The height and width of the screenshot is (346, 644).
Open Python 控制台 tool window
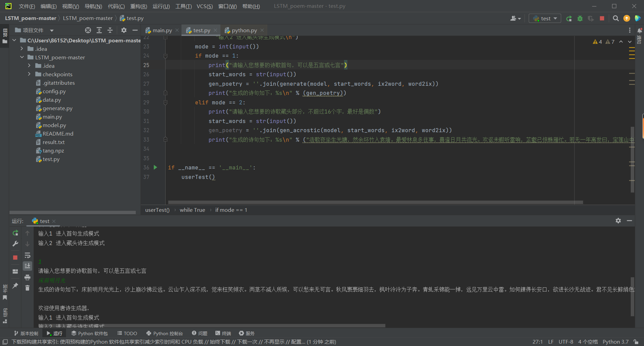pos(165,333)
